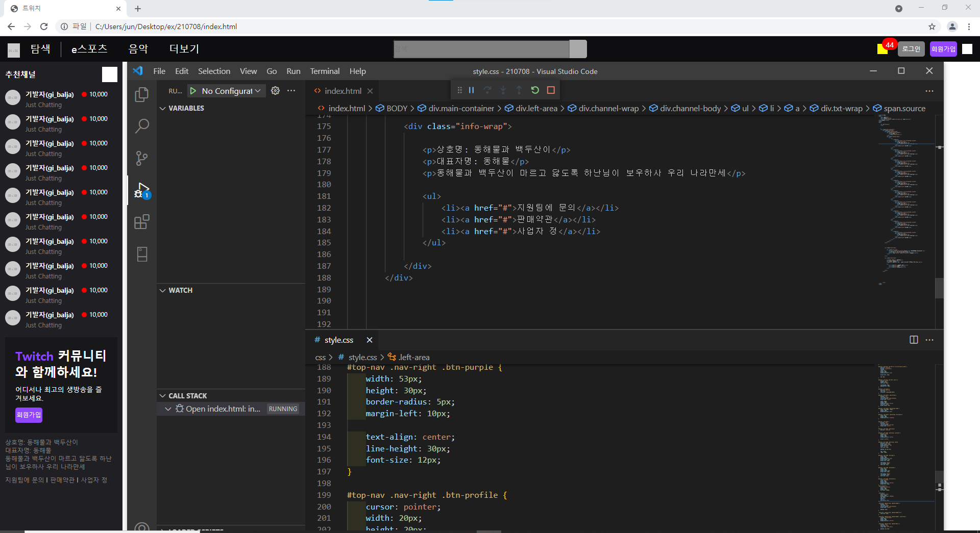Click the search input in the top nav

point(481,49)
